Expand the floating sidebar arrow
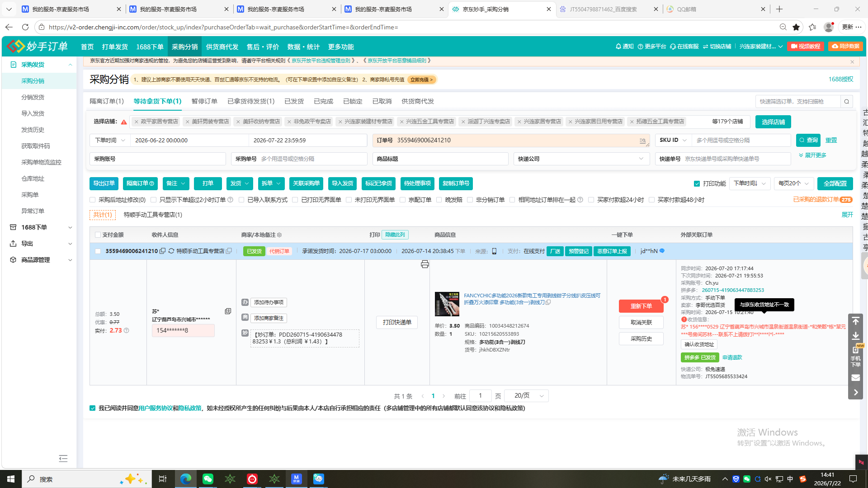This screenshot has height=488, width=868. (x=855, y=392)
